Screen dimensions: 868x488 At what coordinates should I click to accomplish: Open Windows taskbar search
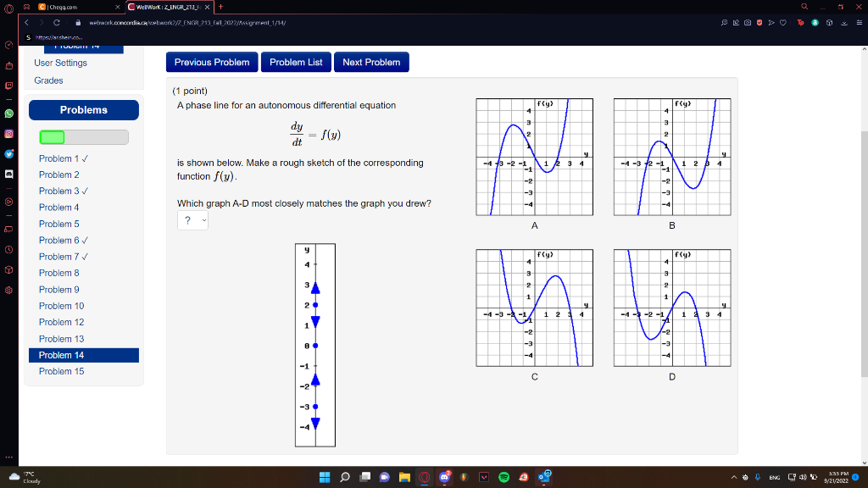click(345, 477)
